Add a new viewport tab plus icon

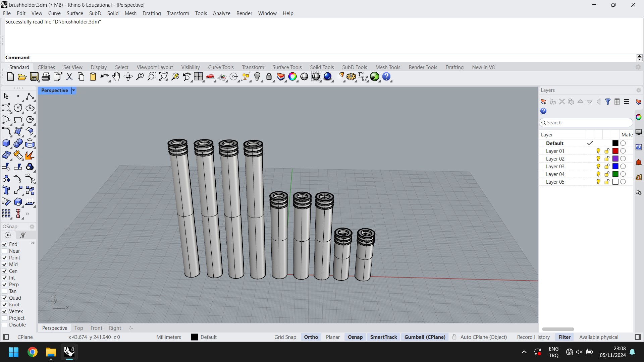tap(130, 328)
